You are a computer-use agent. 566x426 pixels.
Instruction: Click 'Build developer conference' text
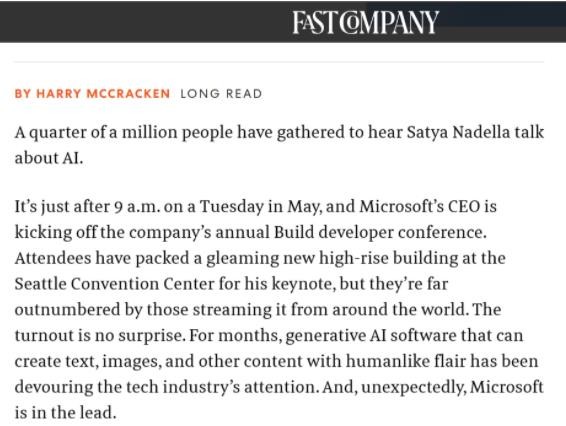click(x=378, y=232)
